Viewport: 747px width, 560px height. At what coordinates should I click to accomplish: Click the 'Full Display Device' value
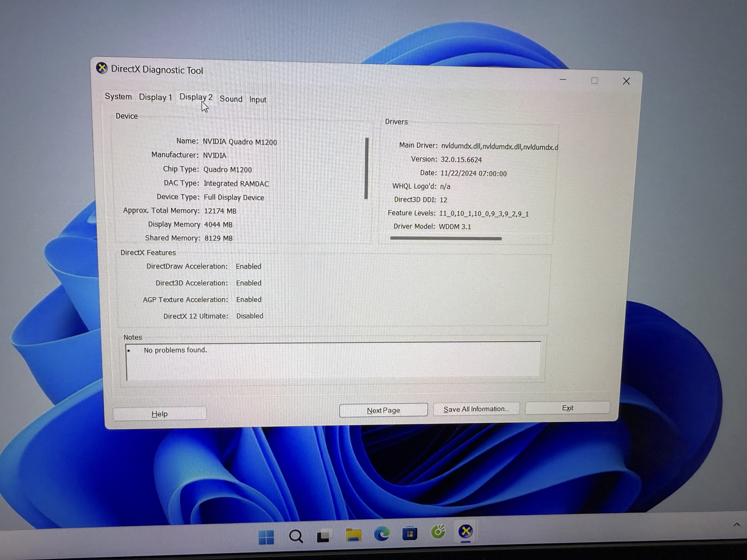click(x=234, y=197)
